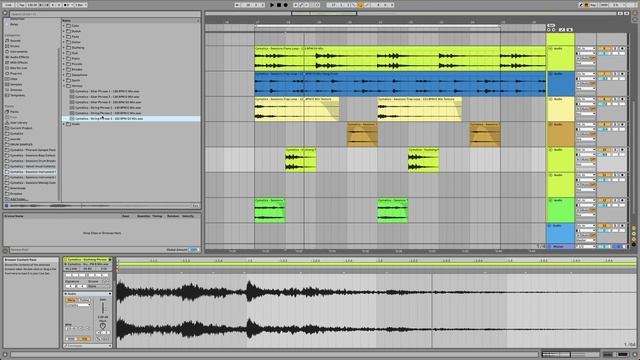640x360 pixels.
Task: Click the Link button in control bar
Action: (8, 5)
